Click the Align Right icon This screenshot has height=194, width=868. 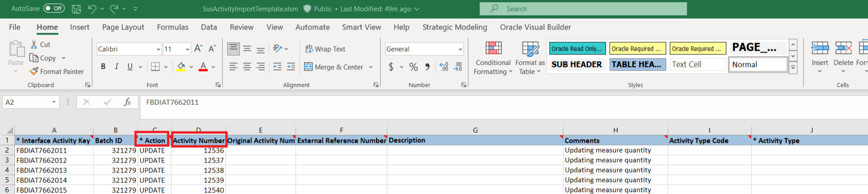coord(261,67)
